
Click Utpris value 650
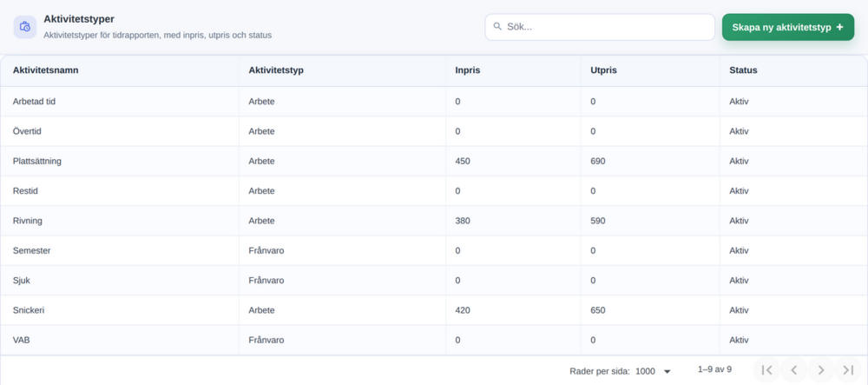(598, 310)
